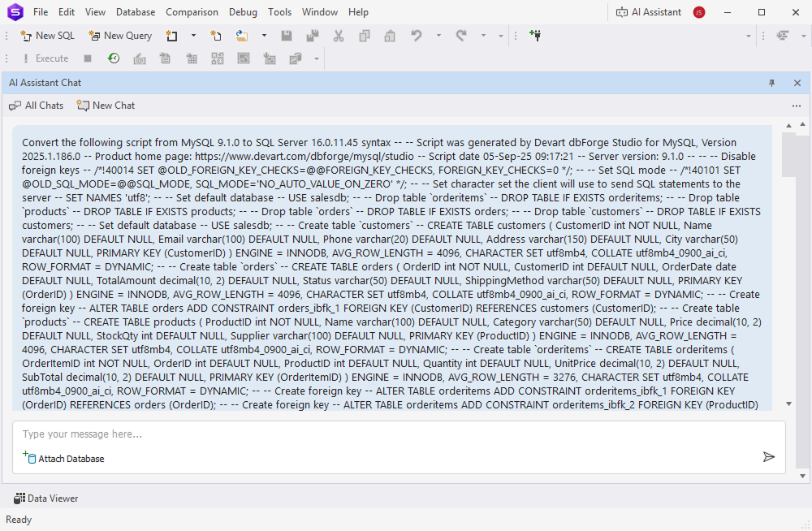Click the Copy icon
Image resolution: width=812 pixels, height=531 pixels.
pyautogui.click(x=365, y=36)
